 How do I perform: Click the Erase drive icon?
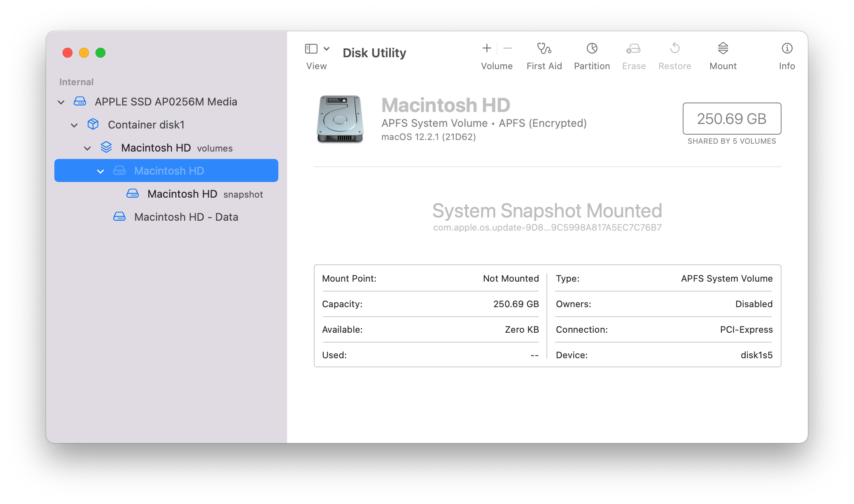coord(633,49)
